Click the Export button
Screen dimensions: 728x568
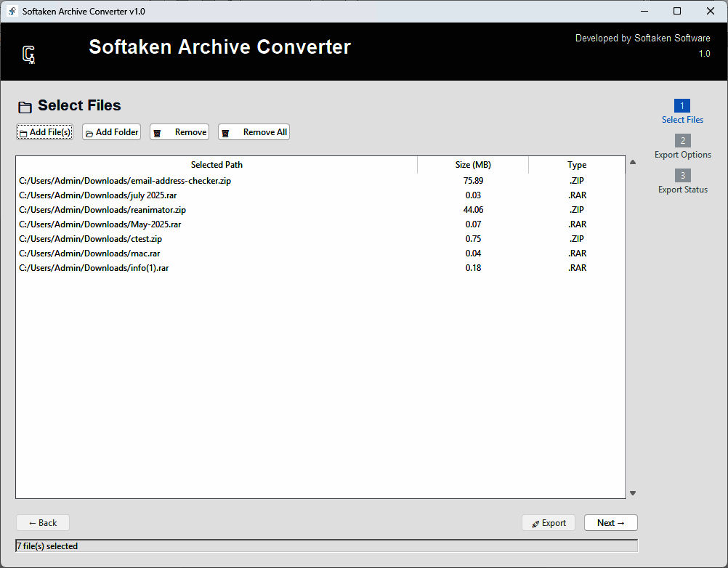tap(548, 522)
